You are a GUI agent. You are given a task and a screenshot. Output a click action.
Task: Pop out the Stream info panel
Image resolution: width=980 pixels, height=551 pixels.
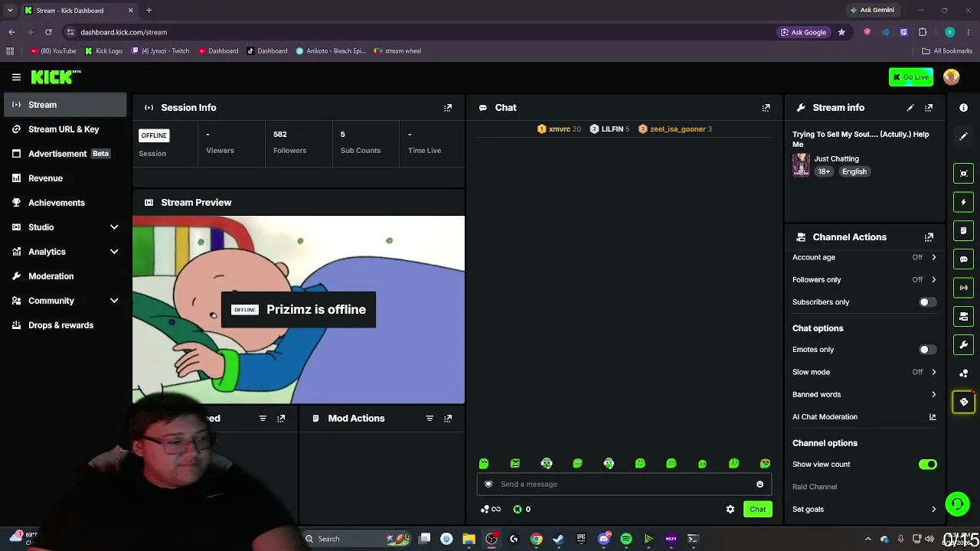(x=929, y=108)
